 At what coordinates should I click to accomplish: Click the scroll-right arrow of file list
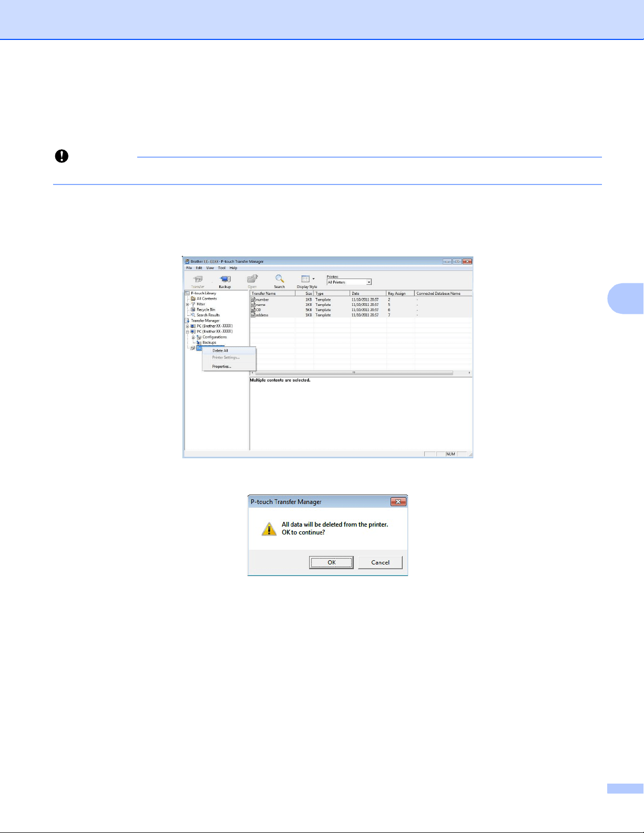point(469,373)
